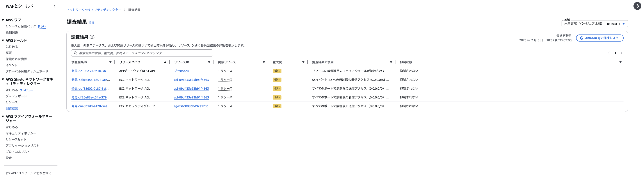This screenshot has height=178, width=644.
Task: Collapse the WAFとシールド sidebar with the chevron
Action: coord(54,6)
